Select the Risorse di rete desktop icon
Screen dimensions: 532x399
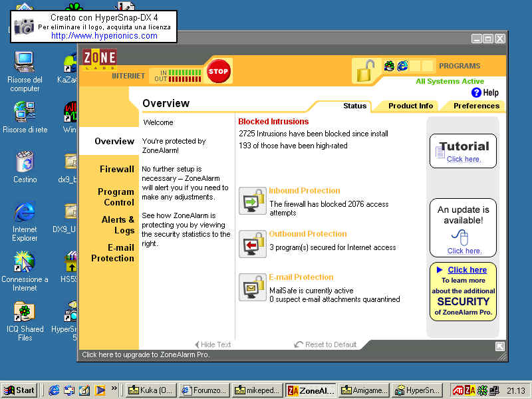[x=25, y=117]
